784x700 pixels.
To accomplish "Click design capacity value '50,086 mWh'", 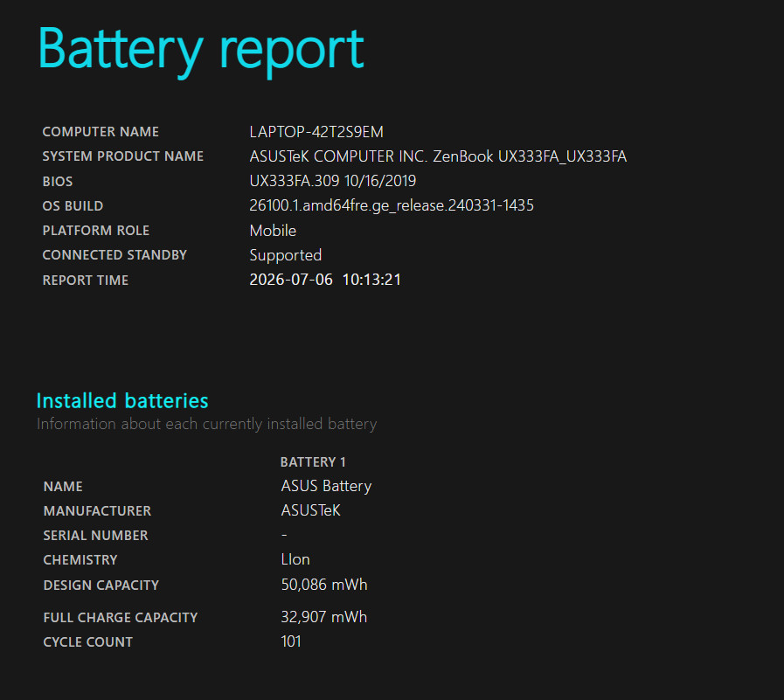I will [x=324, y=585].
